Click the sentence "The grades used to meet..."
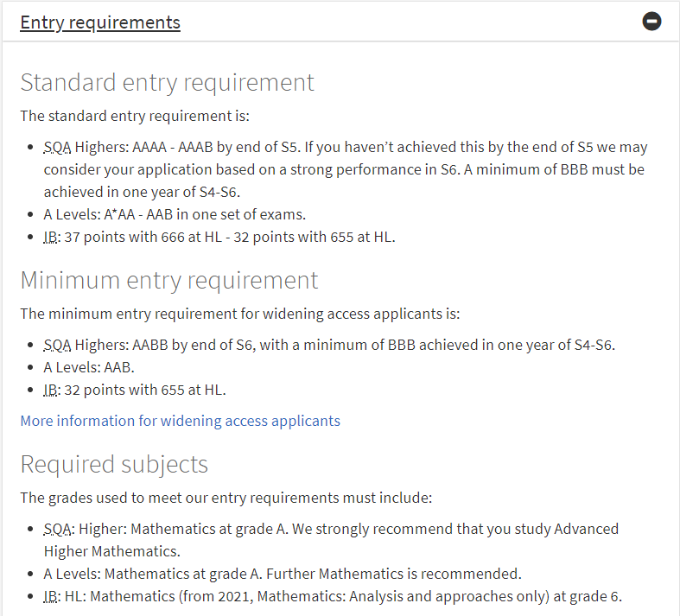The width and height of the screenshot is (680, 616). click(226, 498)
